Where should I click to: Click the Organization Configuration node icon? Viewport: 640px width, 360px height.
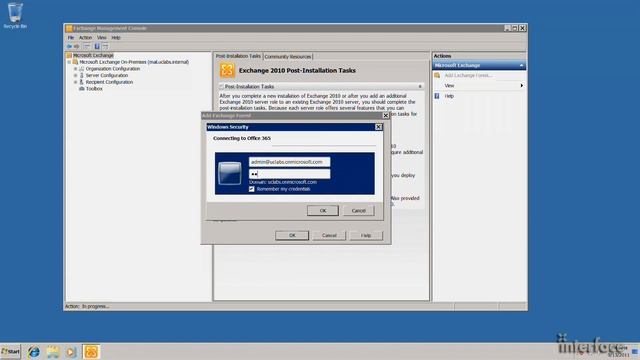coord(82,69)
